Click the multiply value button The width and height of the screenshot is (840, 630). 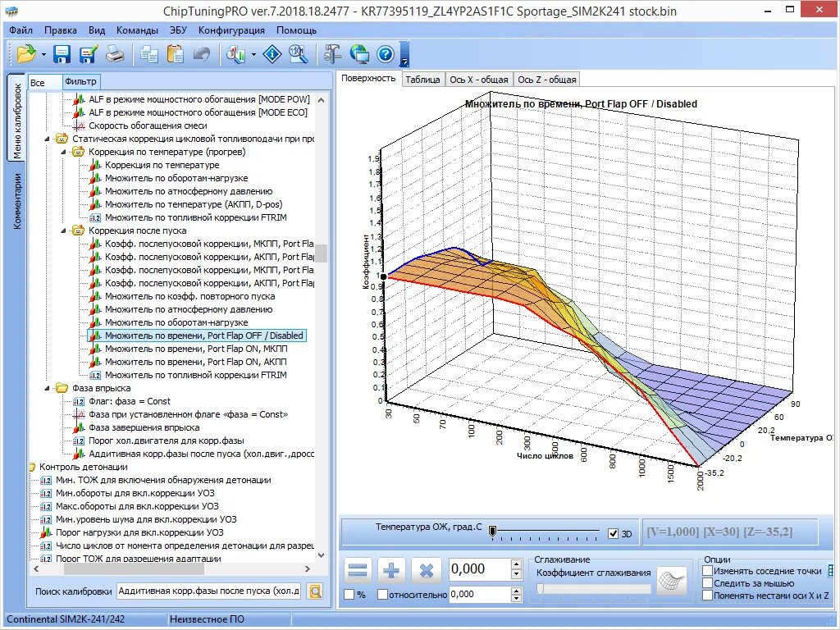pyautogui.click(x=426, y=571)
